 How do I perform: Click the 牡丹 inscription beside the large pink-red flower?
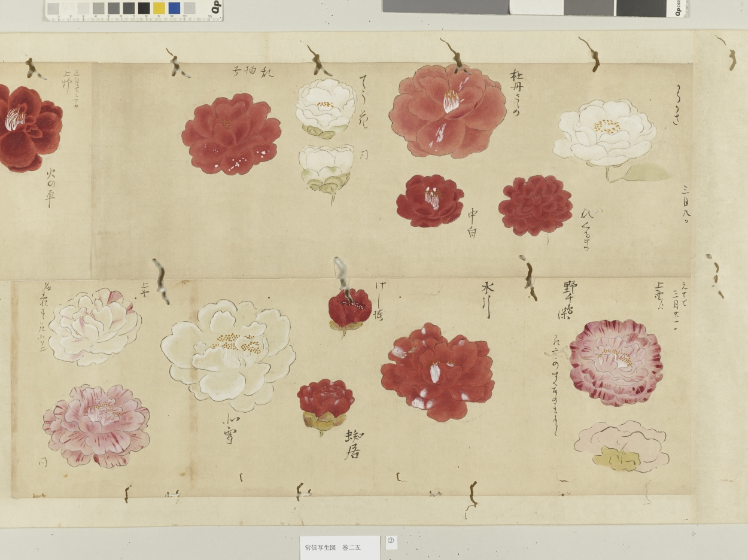click(516, 92)
